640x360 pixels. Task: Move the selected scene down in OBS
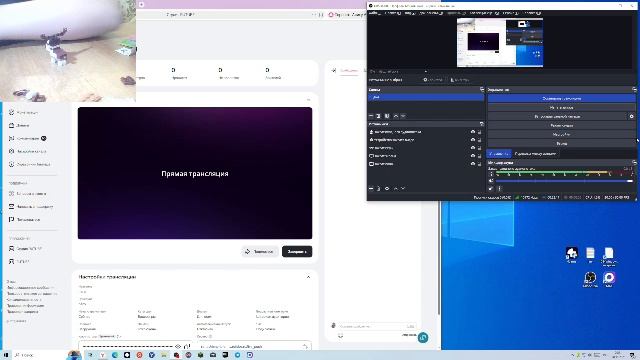point(403,116)
